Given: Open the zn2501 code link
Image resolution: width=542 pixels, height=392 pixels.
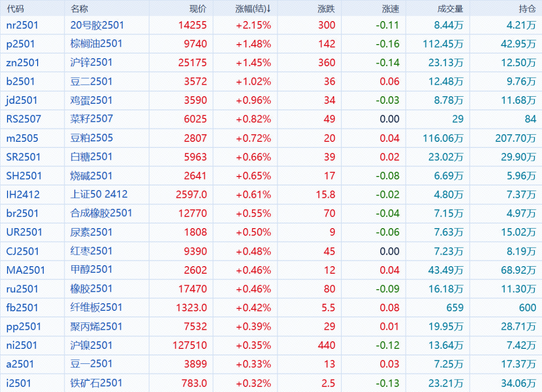Looking at the screenshot, I should [x=23, y=63].
